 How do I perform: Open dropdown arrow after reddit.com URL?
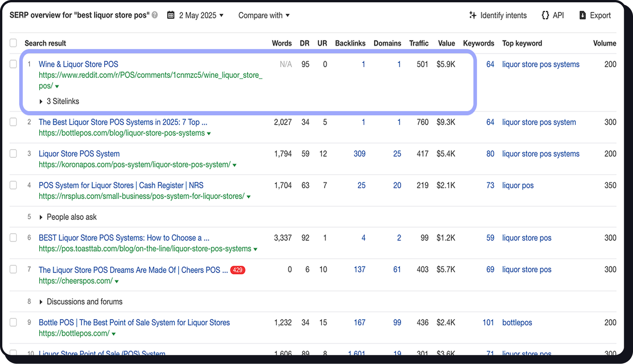[57, 86]
